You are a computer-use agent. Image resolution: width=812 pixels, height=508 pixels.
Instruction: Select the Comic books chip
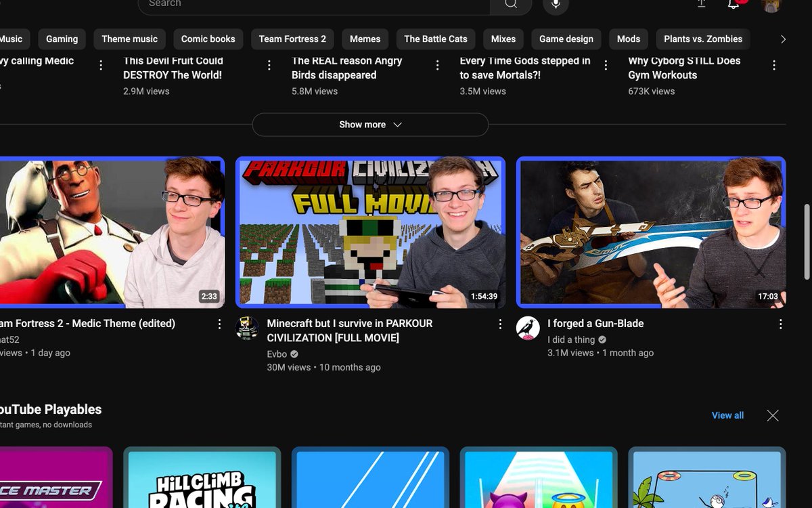pyautogui.click(x=208, y=39)
